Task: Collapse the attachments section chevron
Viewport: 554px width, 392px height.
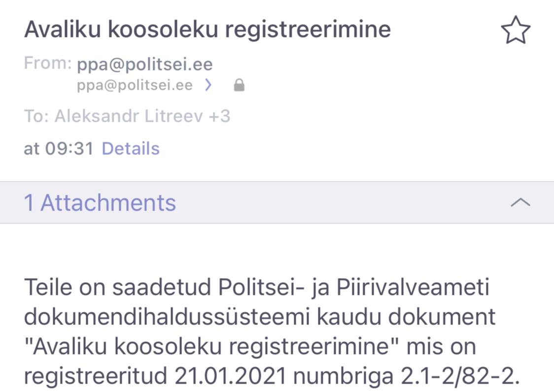Action: [x=520, y=203]
